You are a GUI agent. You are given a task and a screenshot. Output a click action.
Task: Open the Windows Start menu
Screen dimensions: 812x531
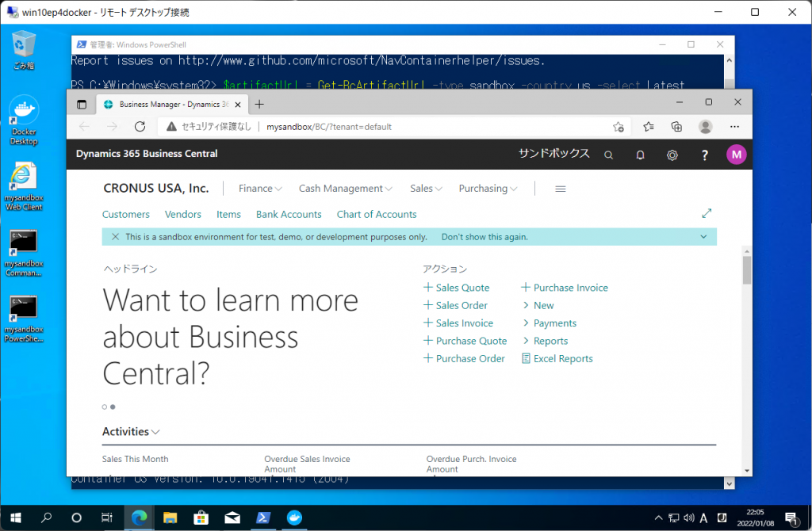16,518
